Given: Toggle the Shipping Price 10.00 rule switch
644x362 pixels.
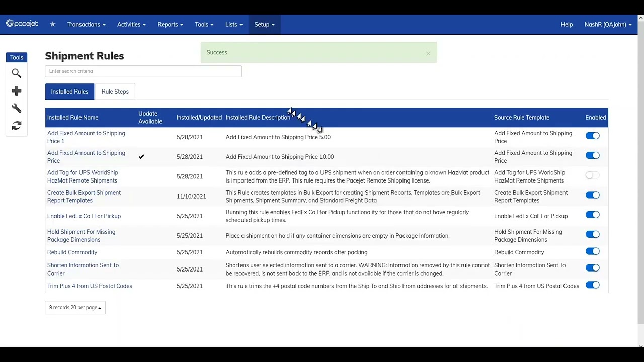Looking at the screenshot, I should pos(592,155).
